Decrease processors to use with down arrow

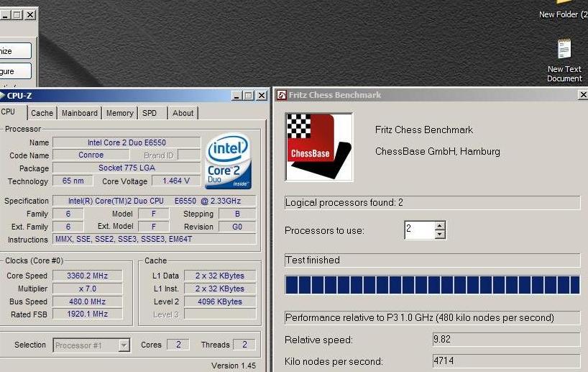click(x=440, y=235)
